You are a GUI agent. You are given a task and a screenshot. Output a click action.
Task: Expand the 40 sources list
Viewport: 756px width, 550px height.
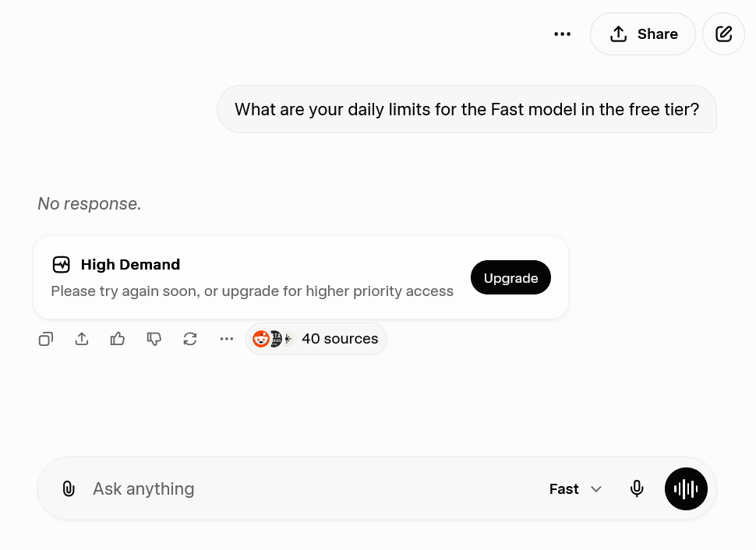point(339,339)
